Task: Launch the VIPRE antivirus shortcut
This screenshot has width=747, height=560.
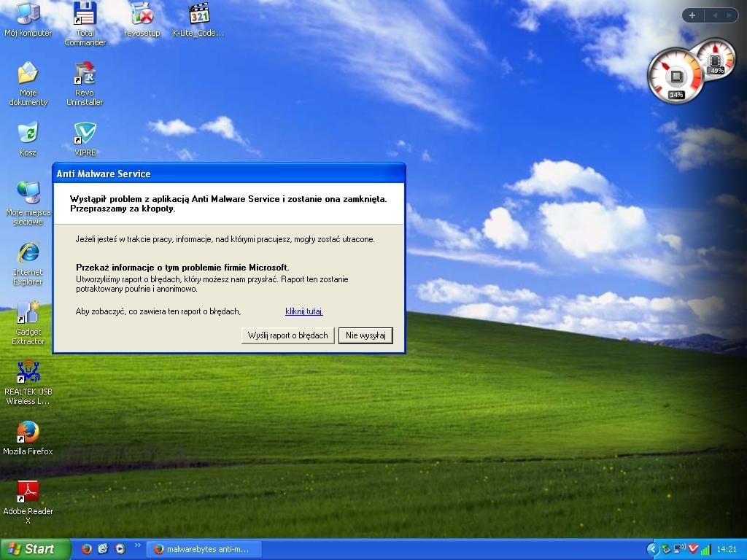Action: click(x=85, y=133)
